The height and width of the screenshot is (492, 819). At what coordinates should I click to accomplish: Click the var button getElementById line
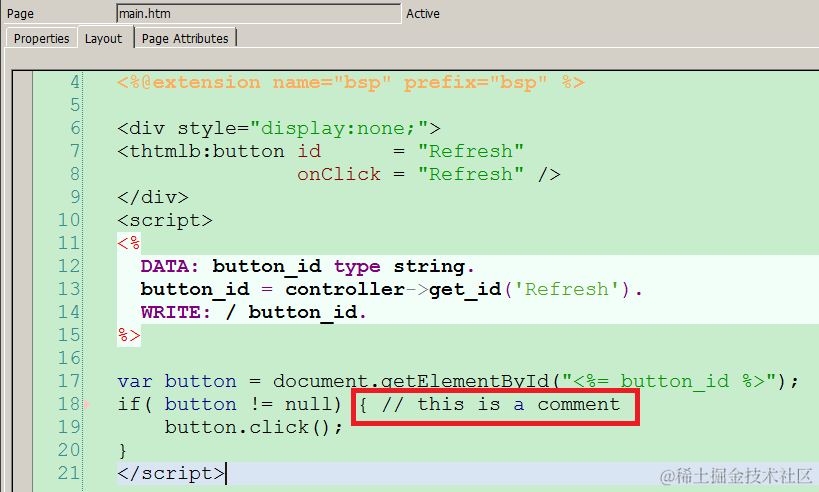click(458, 381)
